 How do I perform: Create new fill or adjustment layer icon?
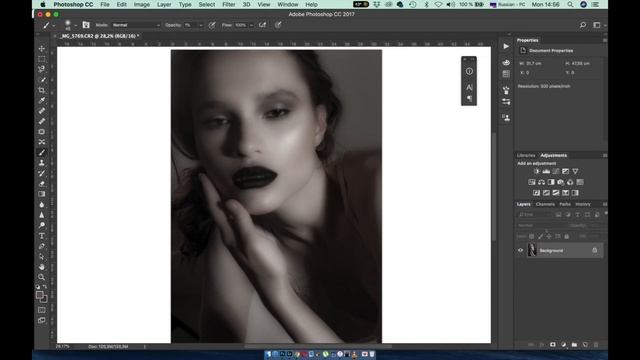pos(563,345)
